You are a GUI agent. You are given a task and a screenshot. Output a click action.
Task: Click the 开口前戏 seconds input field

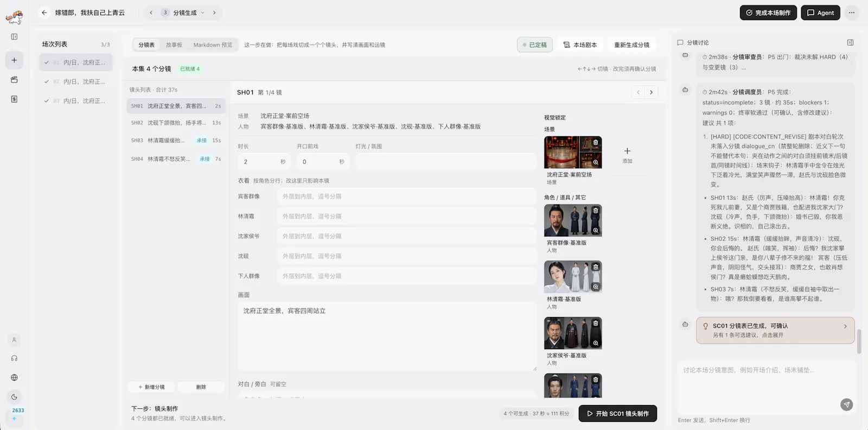click(x=323, y=162)
